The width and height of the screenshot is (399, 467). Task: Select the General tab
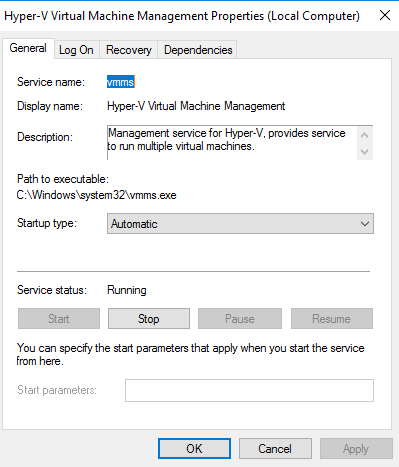click(28, 49)
